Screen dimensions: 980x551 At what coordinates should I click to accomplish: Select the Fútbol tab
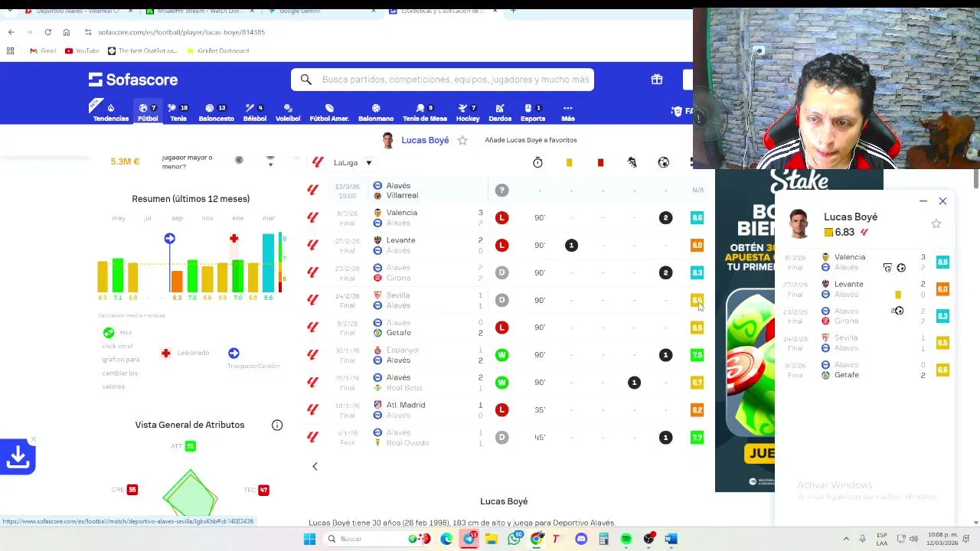tap(148, 112)
